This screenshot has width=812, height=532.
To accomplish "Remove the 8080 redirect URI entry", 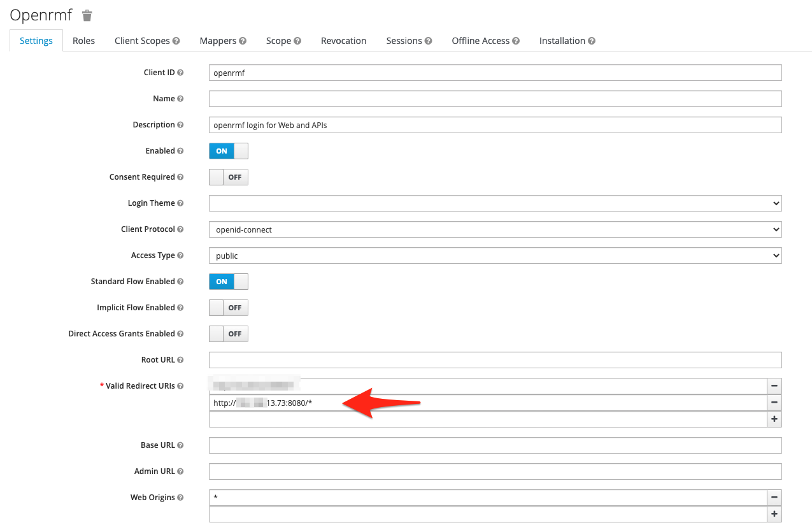I will [x=774, y=402].
